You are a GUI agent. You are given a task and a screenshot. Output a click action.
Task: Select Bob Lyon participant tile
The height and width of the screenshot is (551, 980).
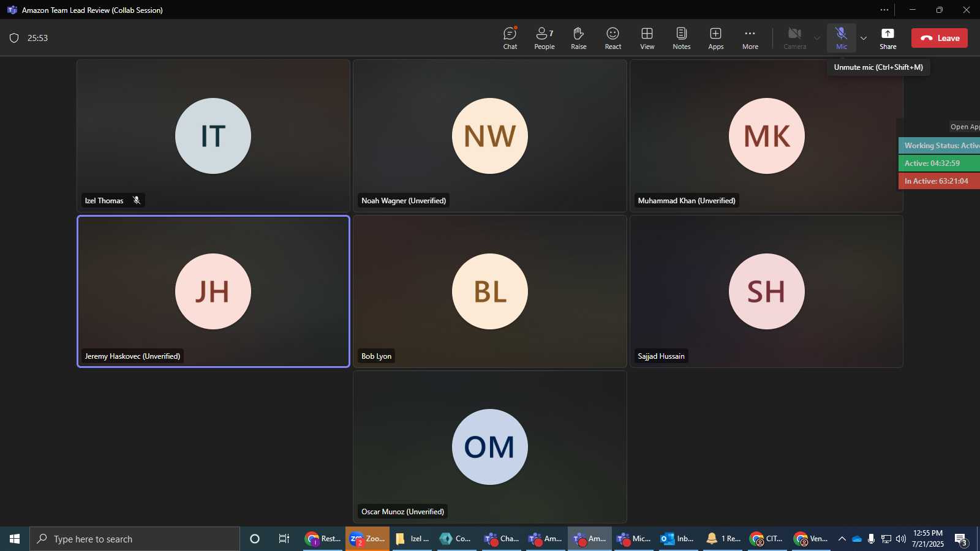(x=490, y=291)
